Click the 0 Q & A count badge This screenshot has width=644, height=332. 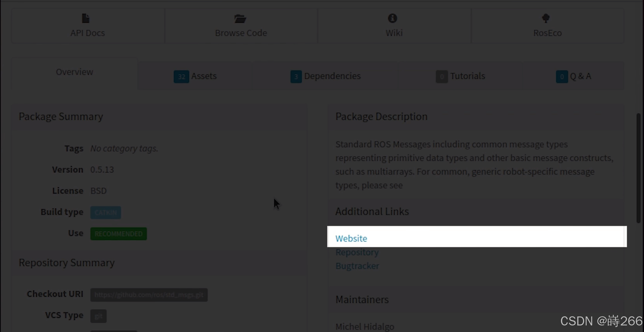coord(562,77)
